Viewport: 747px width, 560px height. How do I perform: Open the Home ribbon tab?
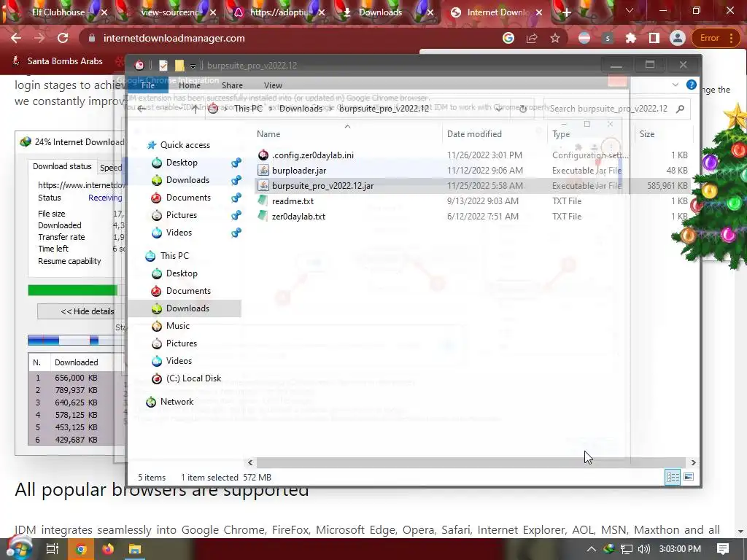[x=189, y=85]
